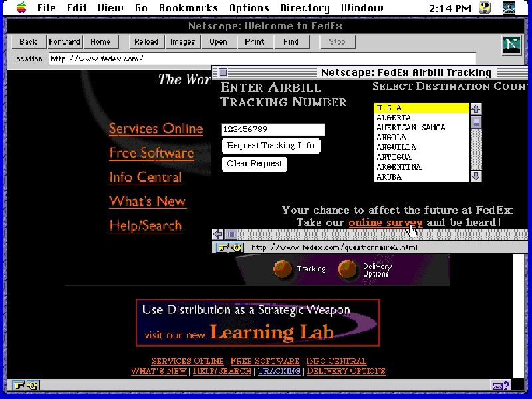Click the down arrow of the country list
This screenshot has width=532, height=399.
point(476,176)
